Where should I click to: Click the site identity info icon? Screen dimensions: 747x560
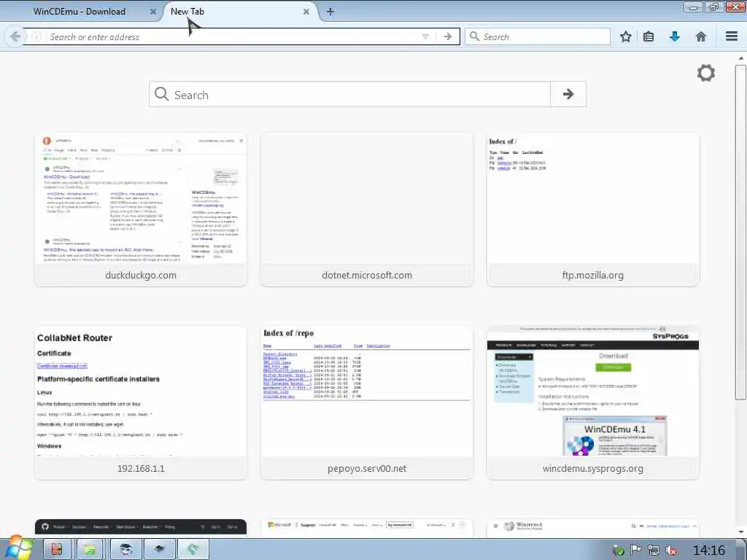(36, 36)
